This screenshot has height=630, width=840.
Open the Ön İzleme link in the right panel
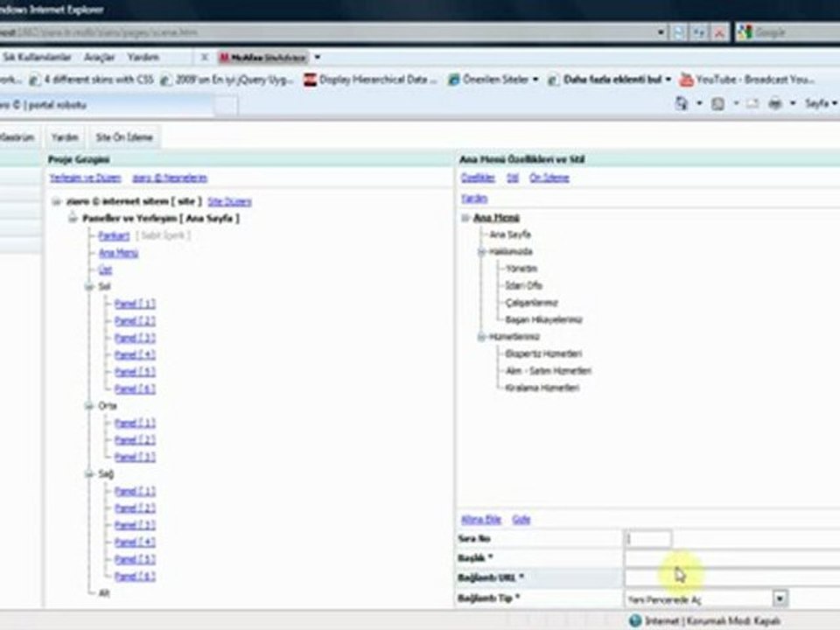pos(549,178)
